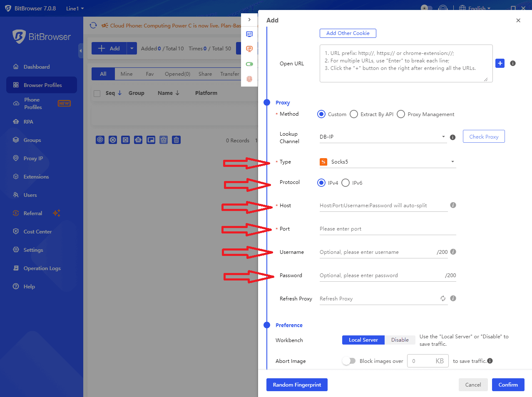Click the refresh icon in Refresh Proxy field
The width and height of the screenshot is (532, 397).
(x=443, y=298)
